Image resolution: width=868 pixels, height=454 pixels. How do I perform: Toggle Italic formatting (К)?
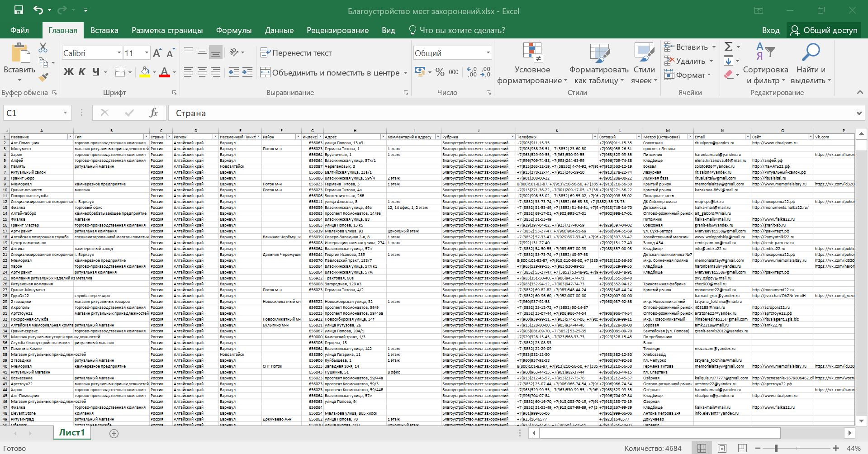point(82,72)
